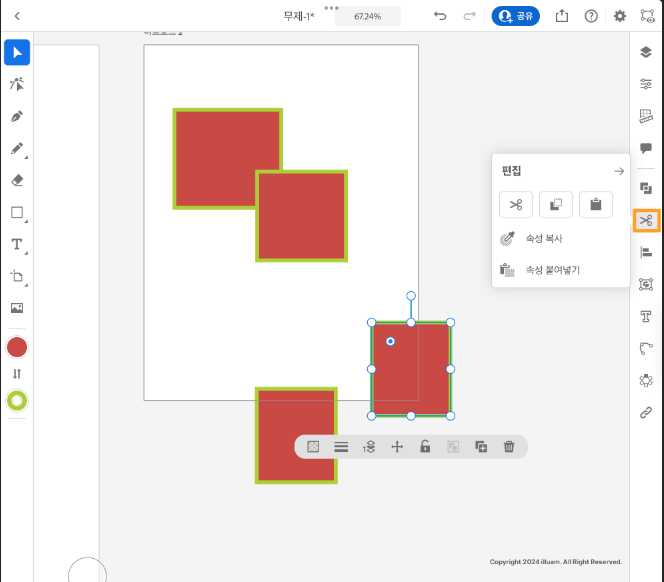
Task: Open the export upload icon
Action: tap(562, 16)
